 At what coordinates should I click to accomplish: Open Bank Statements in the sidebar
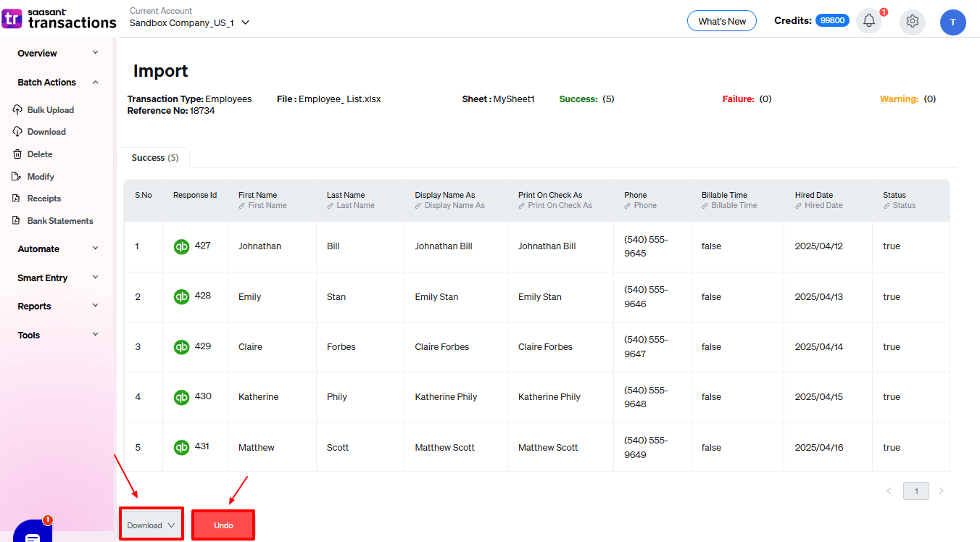point(59,221)
